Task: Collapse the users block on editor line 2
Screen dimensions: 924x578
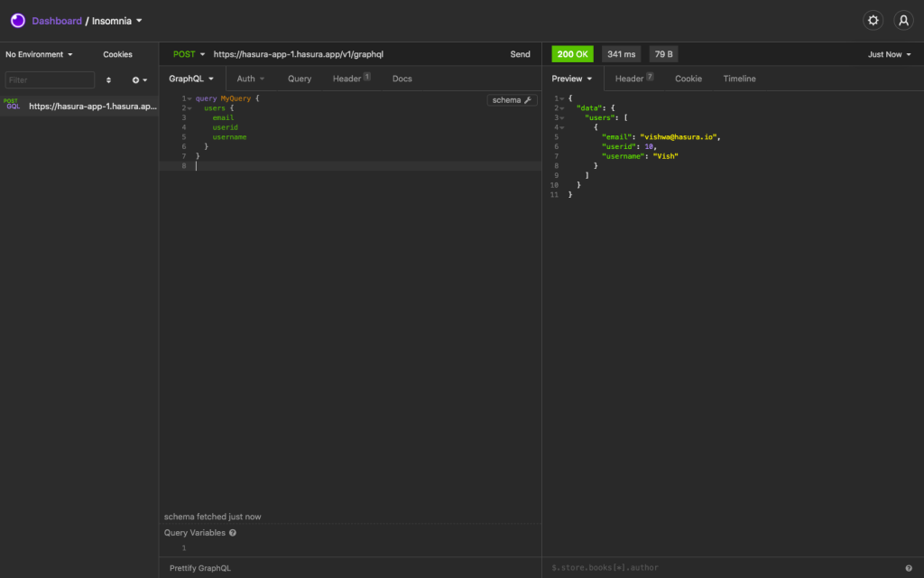Action: 189,108
